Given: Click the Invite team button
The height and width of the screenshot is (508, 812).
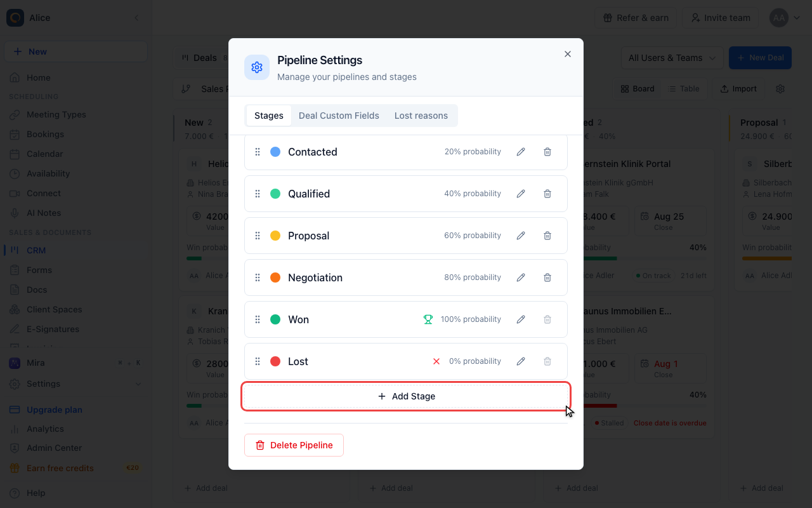Looking at the screenshot, I should click(721, 18).
